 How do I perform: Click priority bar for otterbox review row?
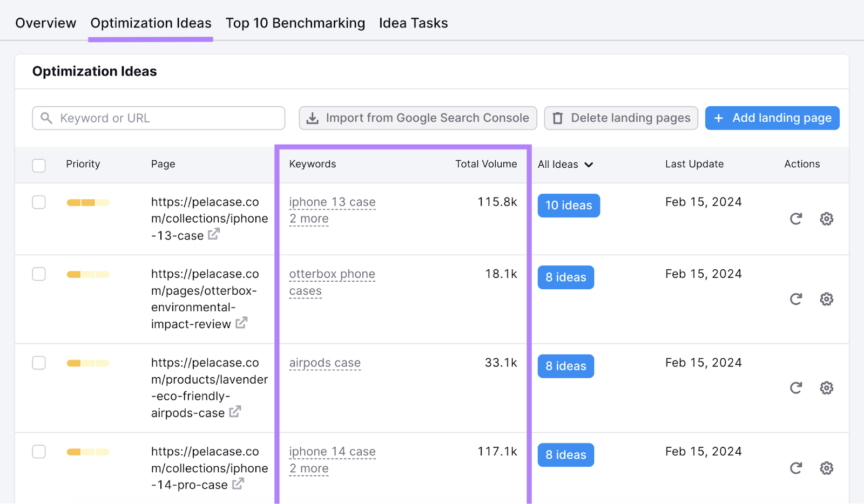88,275
